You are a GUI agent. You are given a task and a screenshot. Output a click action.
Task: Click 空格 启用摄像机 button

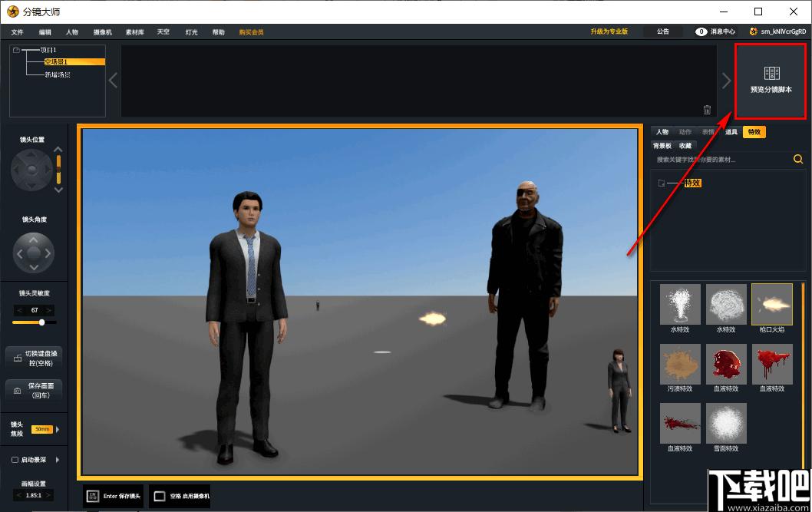tap(180, 496)
